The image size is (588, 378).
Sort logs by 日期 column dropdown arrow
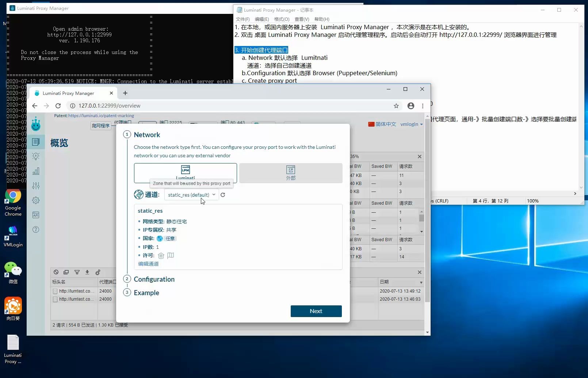[x=421, y=282]
